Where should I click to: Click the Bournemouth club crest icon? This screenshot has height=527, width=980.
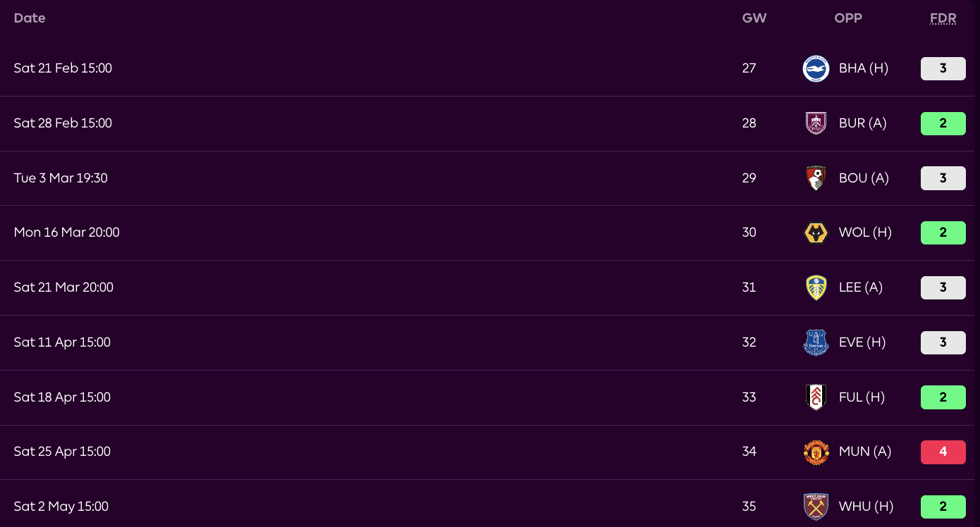point(816,178)
